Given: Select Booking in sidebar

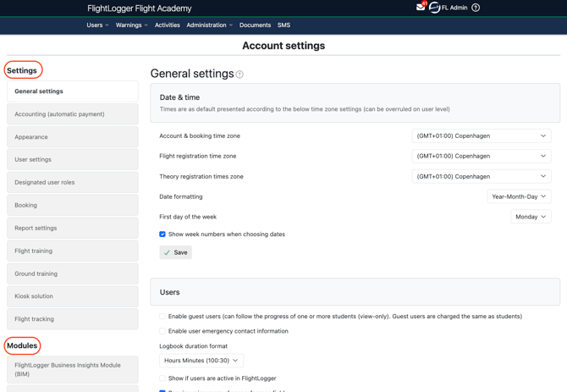Looking at the screenshot, I should (x=73, y=205).
